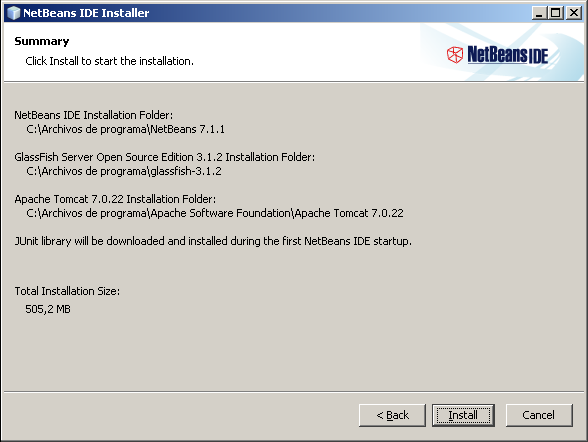Minimize the installer window
Screen dimensions: 588x442
[x=539, y=13]
